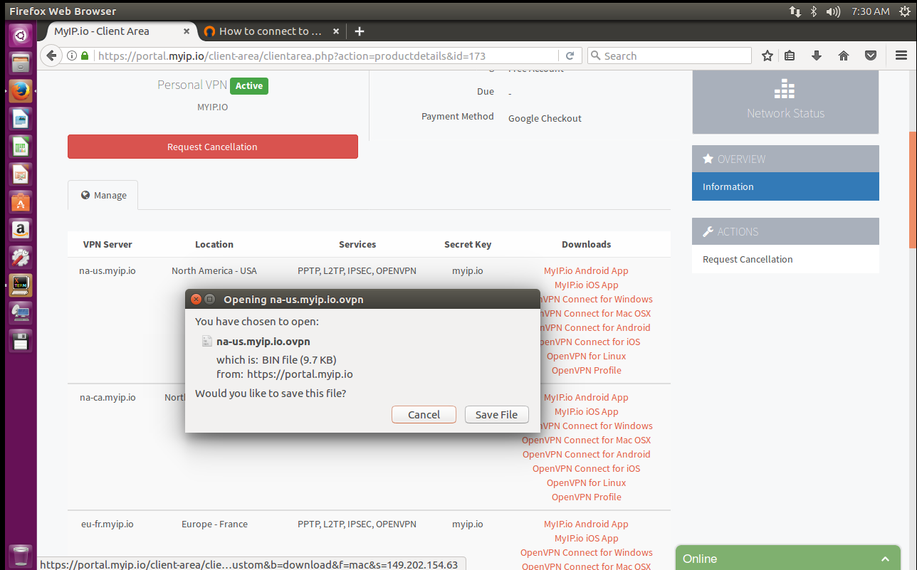The image size is (917, 570).
Task: Open LibreOffice Calc from launcher
Action: (x=20, y=146)
